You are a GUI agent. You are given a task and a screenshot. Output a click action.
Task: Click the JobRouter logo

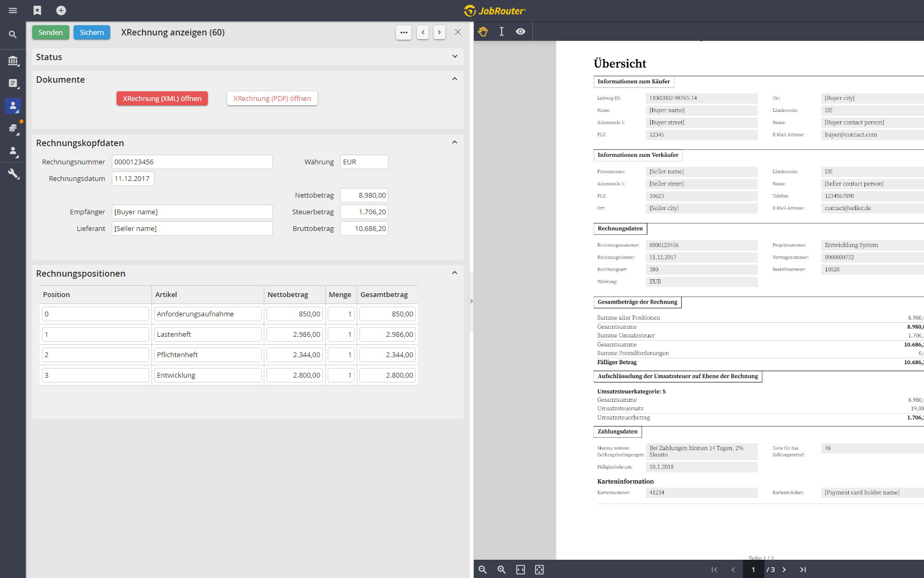495,11
